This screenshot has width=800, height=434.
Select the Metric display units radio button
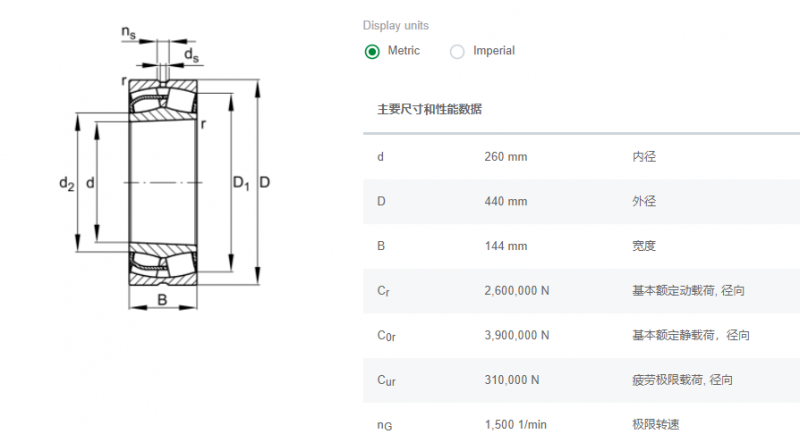372,52
